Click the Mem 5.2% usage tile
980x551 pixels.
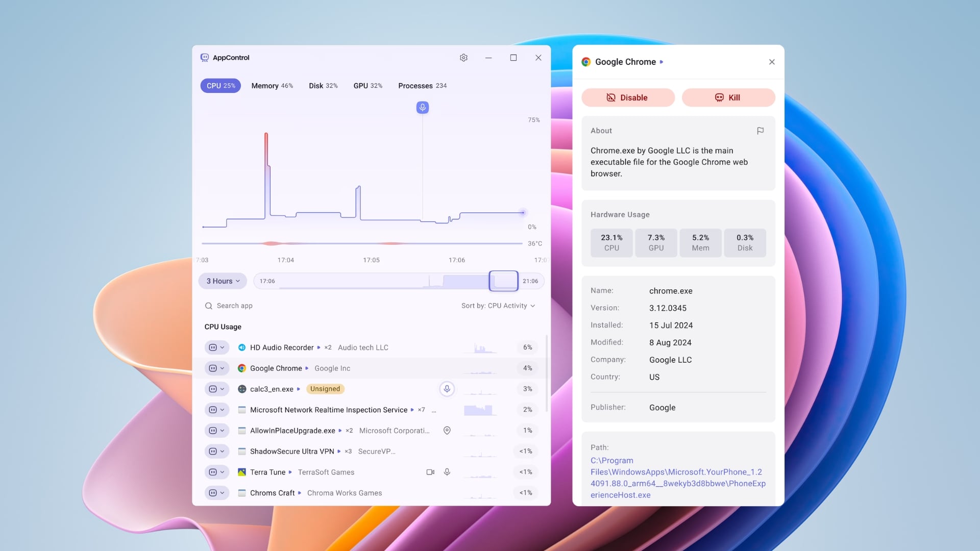pos(700,243)
